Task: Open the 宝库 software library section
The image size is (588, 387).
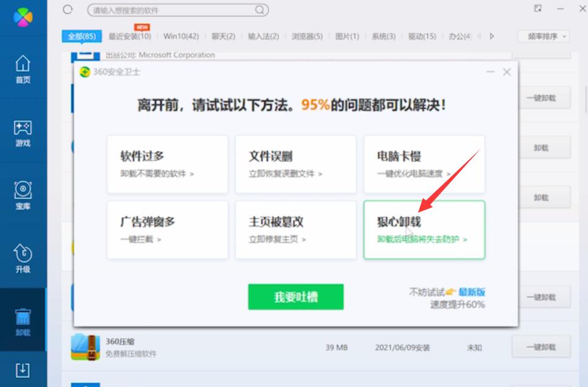Action: click(23, 196)
